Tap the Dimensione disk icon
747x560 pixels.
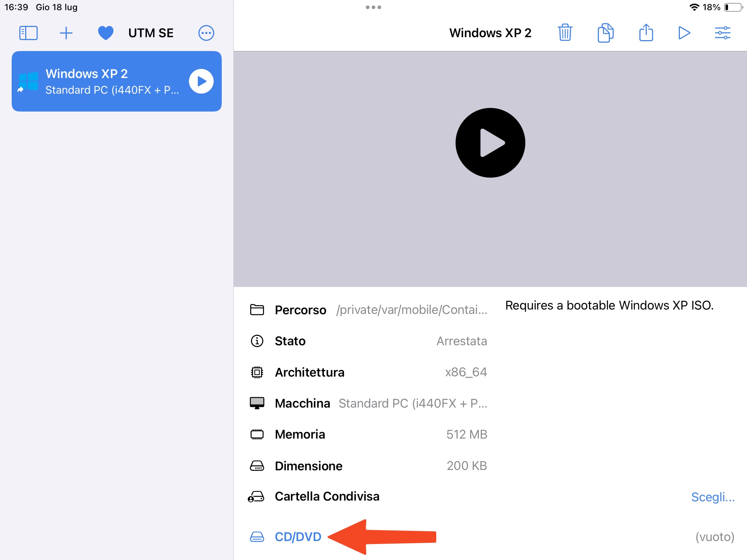[257, 466]
